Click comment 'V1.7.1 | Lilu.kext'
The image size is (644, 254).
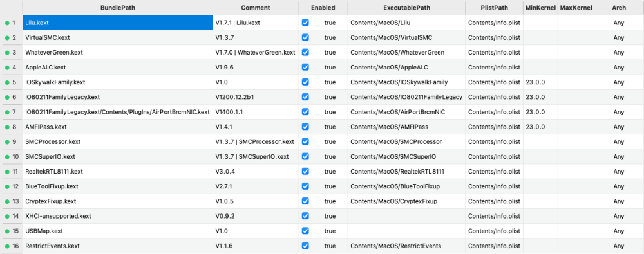click(238, 23)
